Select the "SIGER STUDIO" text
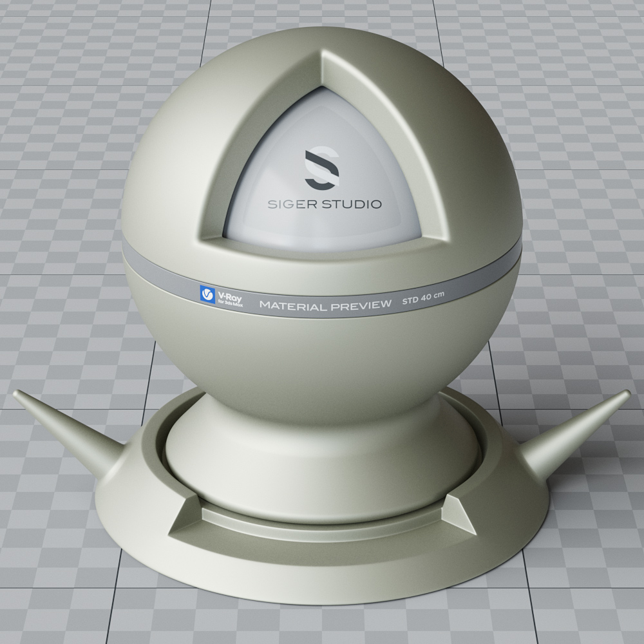The width and height of the screenshot is (644, 644). click(x=325, y=204)
